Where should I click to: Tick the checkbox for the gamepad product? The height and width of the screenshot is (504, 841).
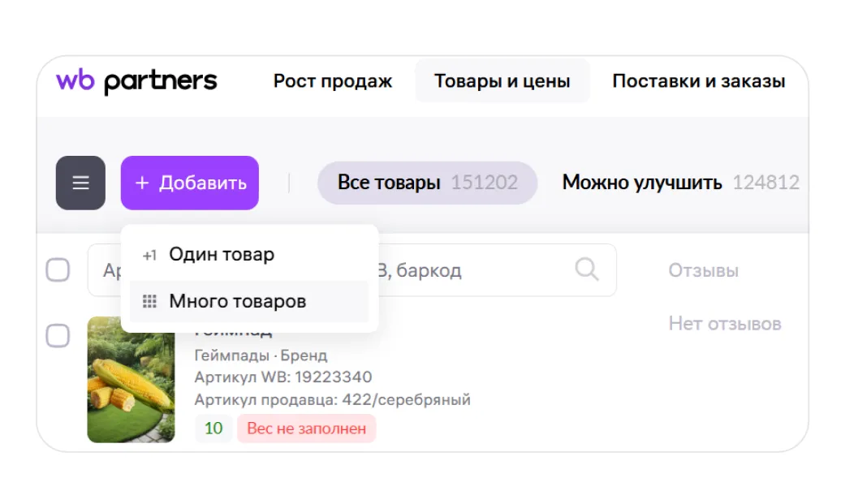click(58, 335)
